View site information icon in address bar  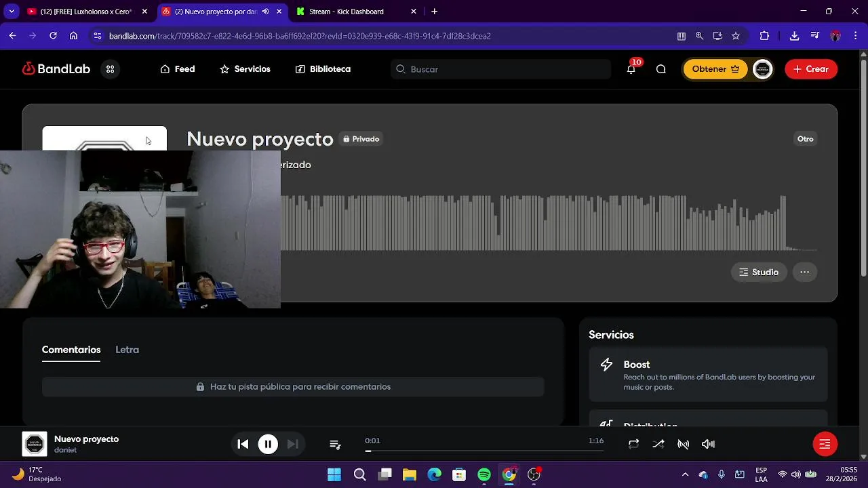tap(98, 36)
